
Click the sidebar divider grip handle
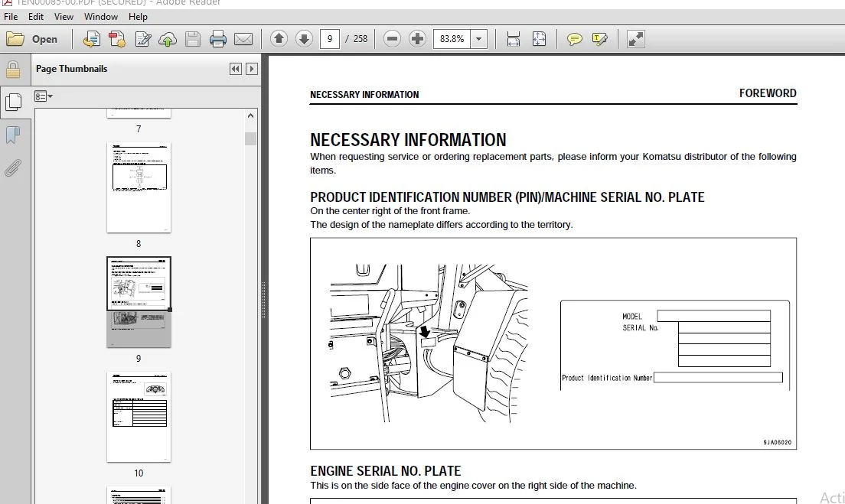coord(263,301)
